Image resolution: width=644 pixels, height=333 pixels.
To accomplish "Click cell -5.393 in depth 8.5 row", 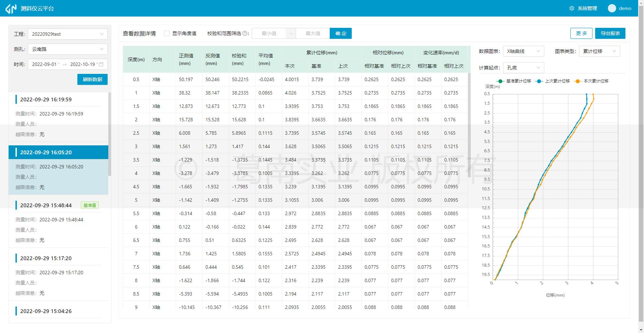I will (x=186, y=294).
